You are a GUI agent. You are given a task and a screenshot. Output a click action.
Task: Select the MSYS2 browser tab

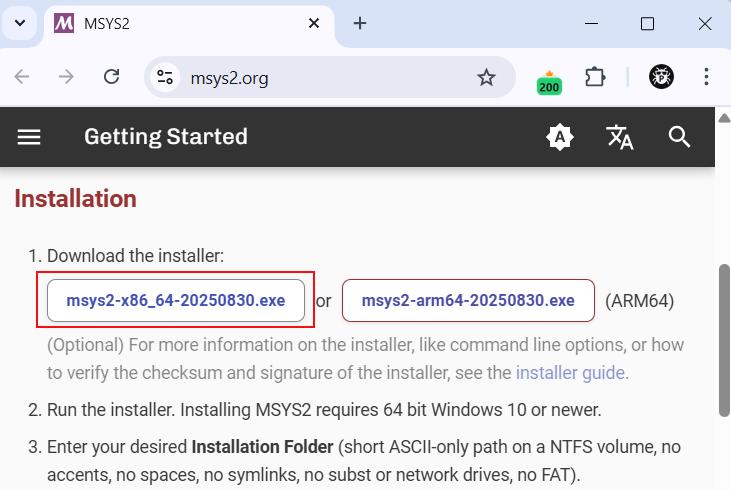189,24
